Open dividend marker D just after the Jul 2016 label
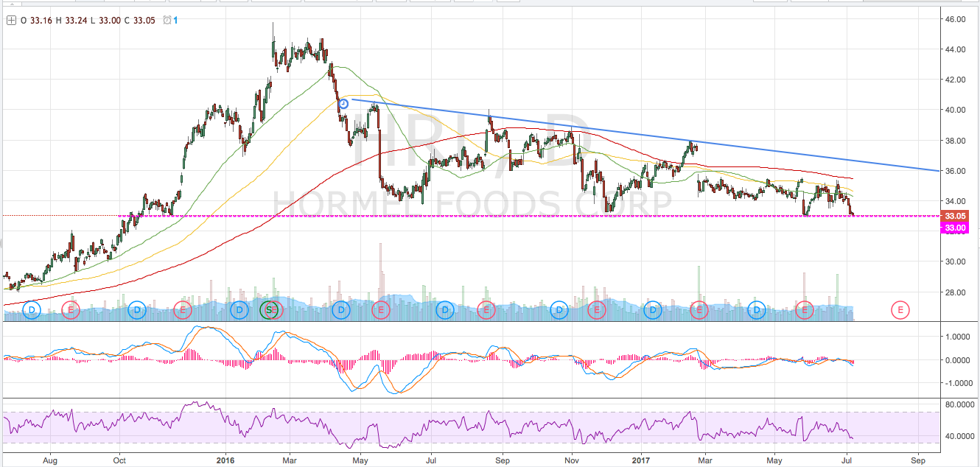Screen dimensions: 980x467 (x=444, y=310)
